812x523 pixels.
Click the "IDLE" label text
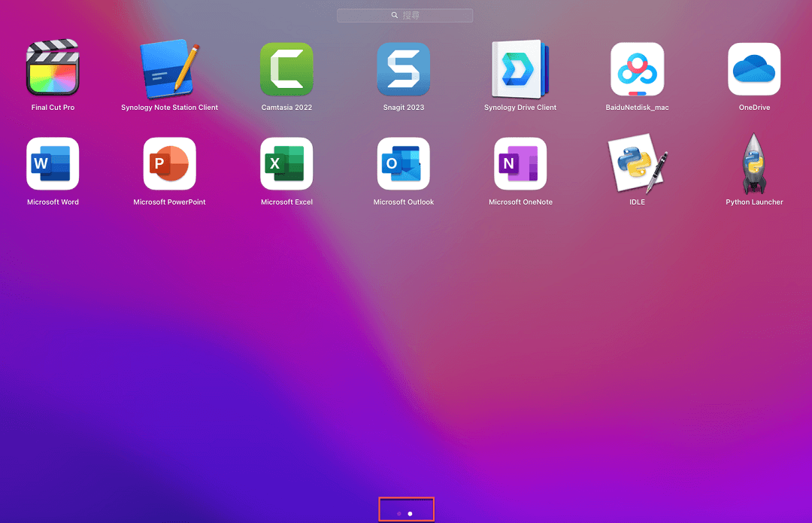tap(637, 202)
